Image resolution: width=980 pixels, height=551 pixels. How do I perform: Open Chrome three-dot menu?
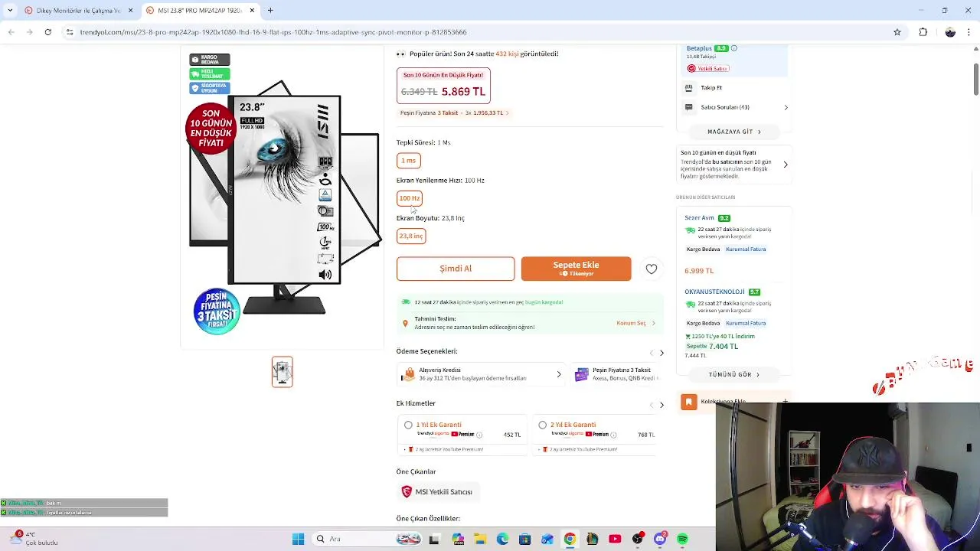[x=969, y=32]
